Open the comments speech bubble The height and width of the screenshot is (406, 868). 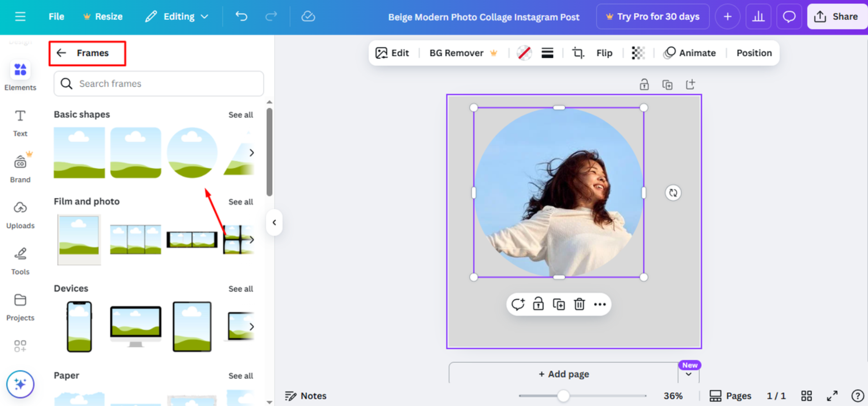click(789, 16)
